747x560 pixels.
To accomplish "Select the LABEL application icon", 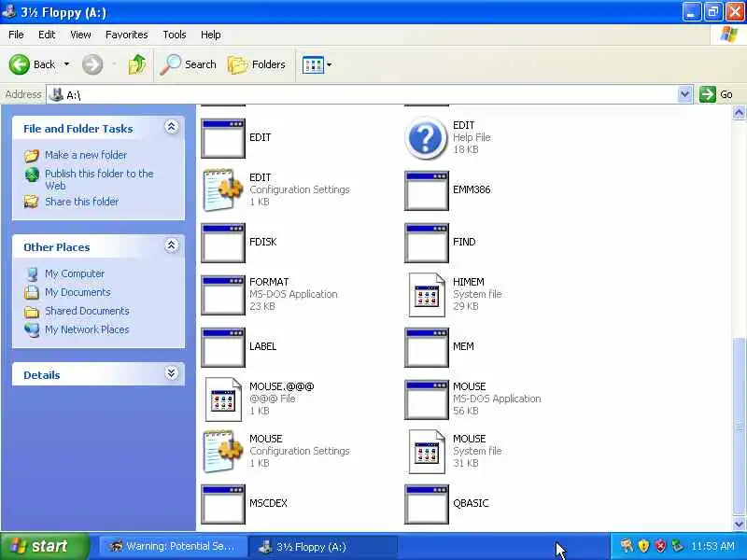I will 223,347.
